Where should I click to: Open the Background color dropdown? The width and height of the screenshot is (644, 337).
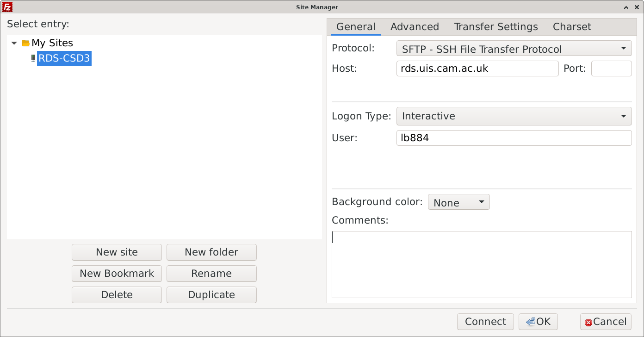coord(458,202)
